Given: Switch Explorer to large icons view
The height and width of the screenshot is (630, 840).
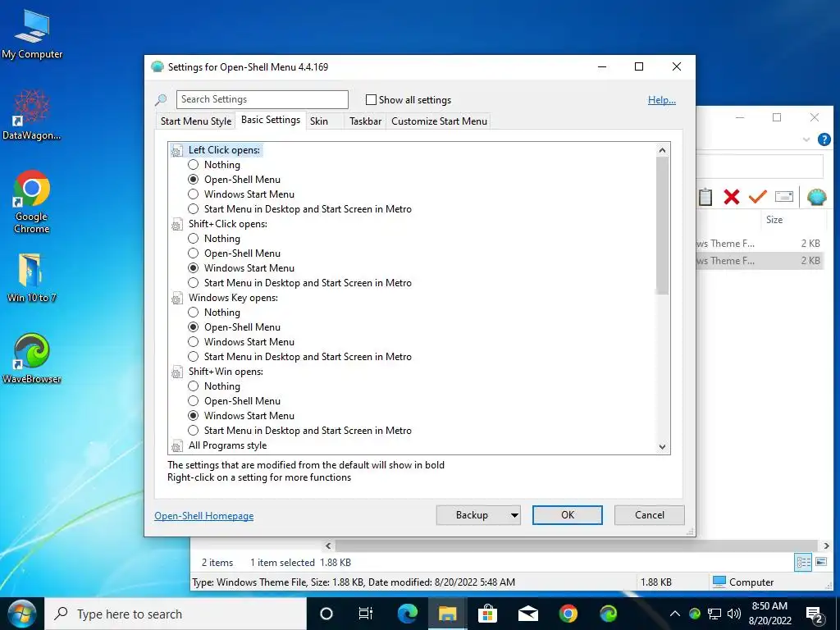Looking at the screenshot, I should (x=820, y=562).
